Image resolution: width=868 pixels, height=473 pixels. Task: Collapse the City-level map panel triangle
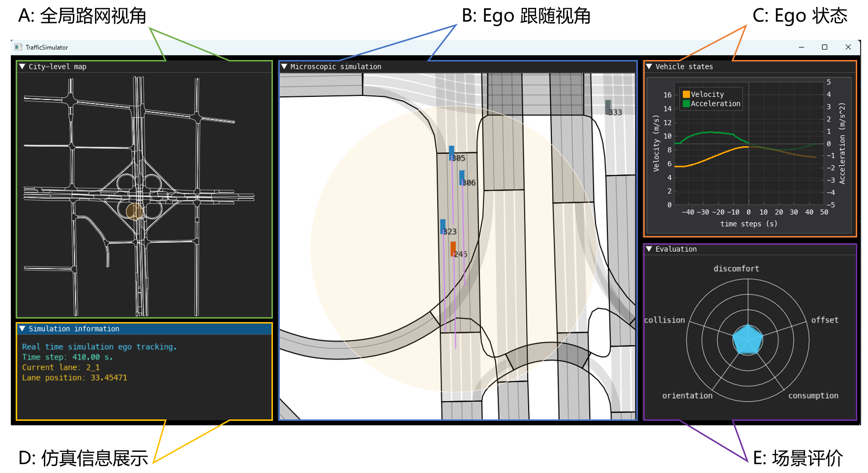point(22,66)
